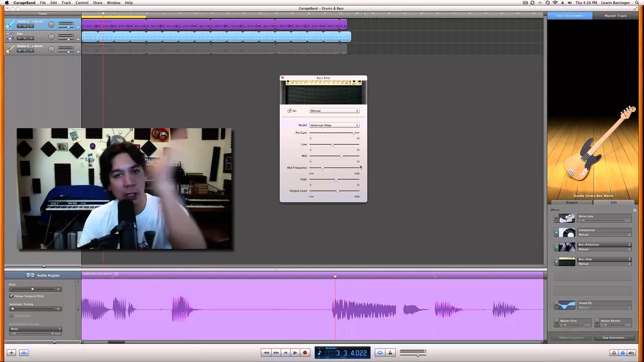Open the Edit menu
The image size is (644, 362).
coord(53,3)
